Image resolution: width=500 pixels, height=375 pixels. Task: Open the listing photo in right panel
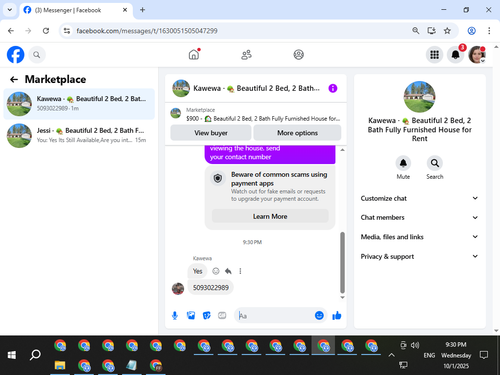point(419,97)
